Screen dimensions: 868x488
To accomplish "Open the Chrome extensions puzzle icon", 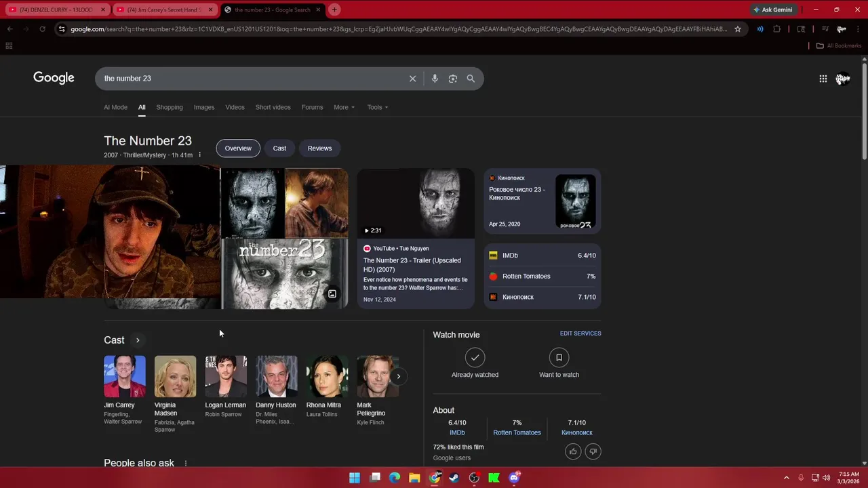I will [x=777, y=29].
